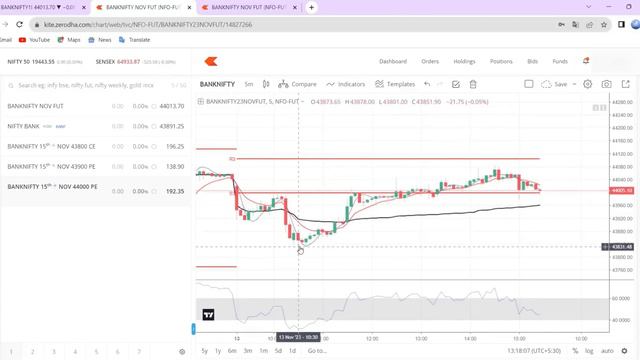The image size is (640, 360).
Task: Toggle auto scale mode
Action: [x=607, y=351]
